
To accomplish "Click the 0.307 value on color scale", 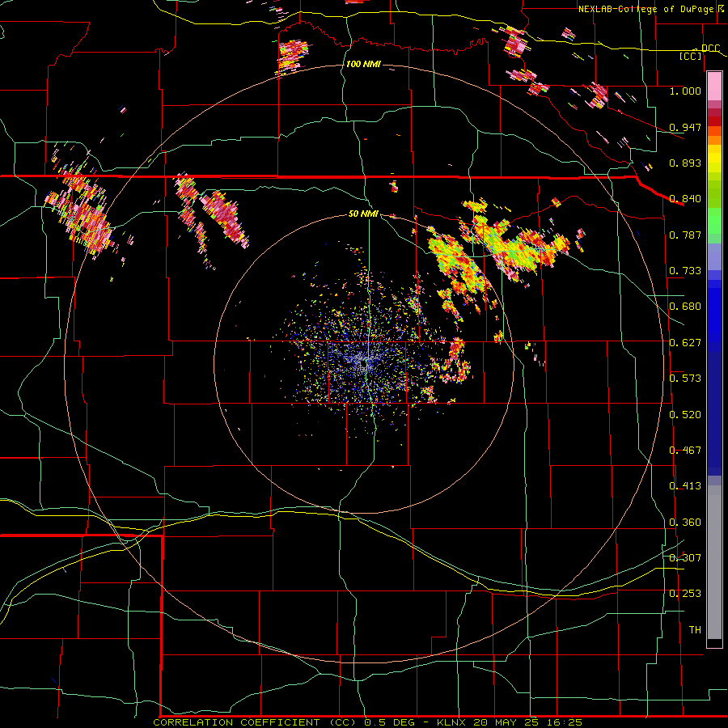I will 685,558.
